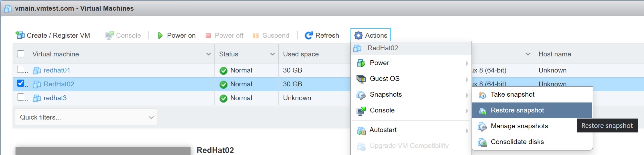Click the Manage snapshots icon
644x155 pixels.
(482, 126)
